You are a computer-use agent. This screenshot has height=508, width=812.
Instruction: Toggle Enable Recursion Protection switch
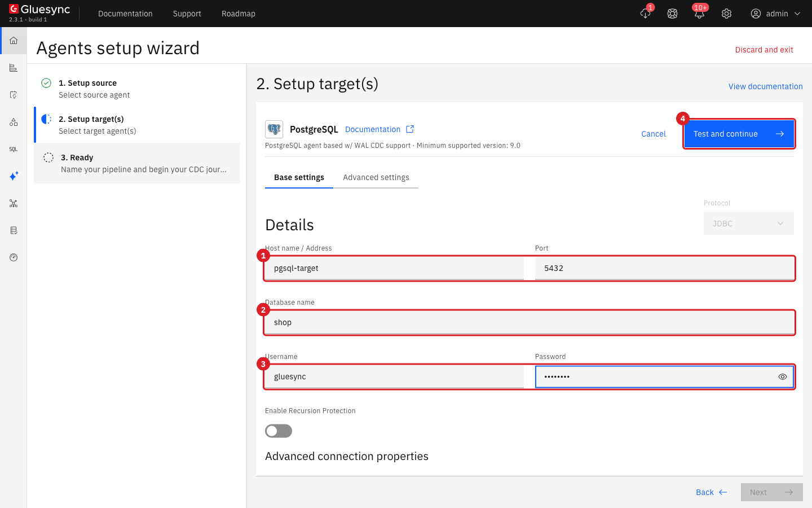click(x=279, y=431)
